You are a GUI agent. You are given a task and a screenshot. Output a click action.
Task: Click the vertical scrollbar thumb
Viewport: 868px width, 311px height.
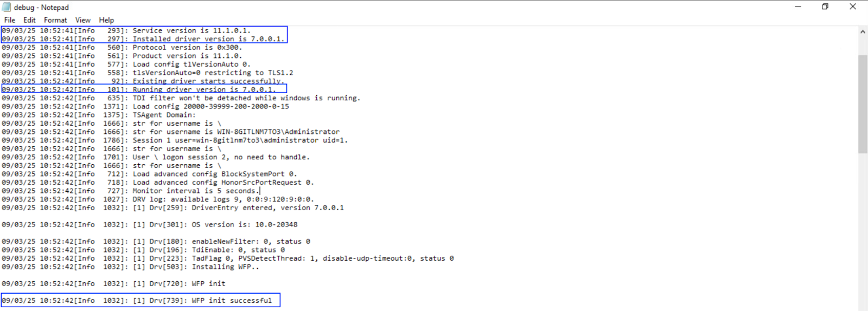[863, 104]
